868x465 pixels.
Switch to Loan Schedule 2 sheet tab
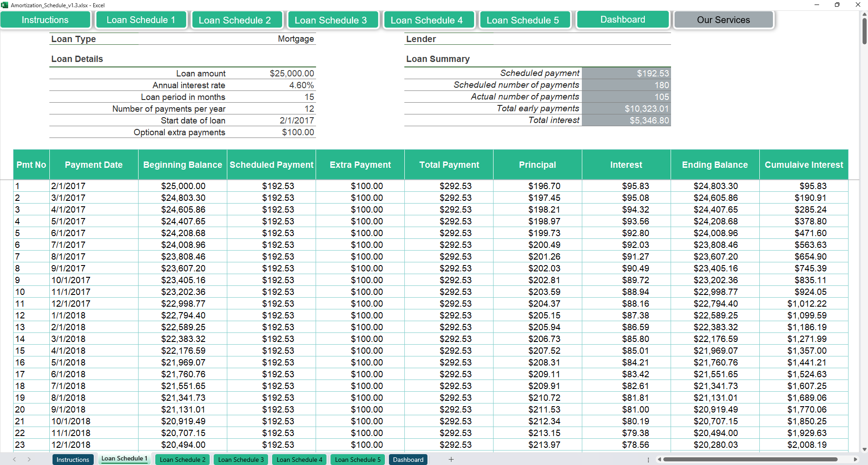click(x=182, y=460)
